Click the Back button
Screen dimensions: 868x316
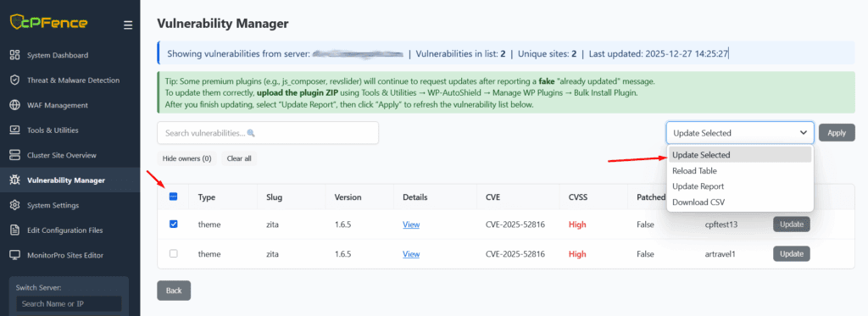pyautogui.click(x=174, y=291)
